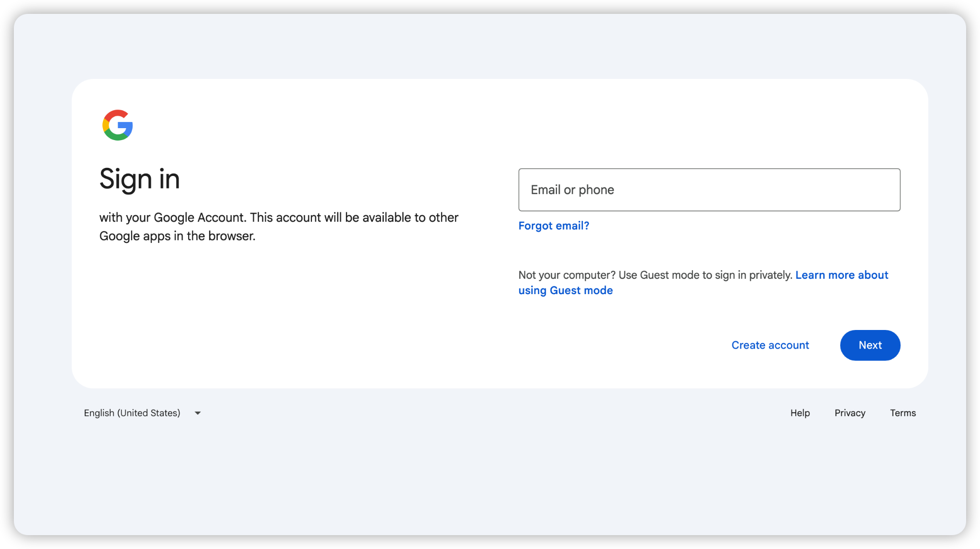The height and width of the screenshot is (549, 980).
Task: Click the Create account button
Action: [x=770, y=345]
